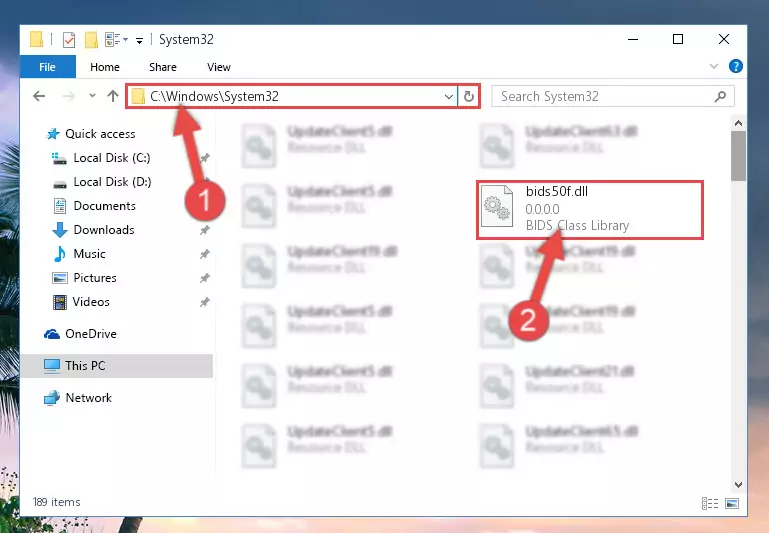Click the Properties quick access toolbar icon
This screenshot has height=533, width=769.
coord(69,40)
